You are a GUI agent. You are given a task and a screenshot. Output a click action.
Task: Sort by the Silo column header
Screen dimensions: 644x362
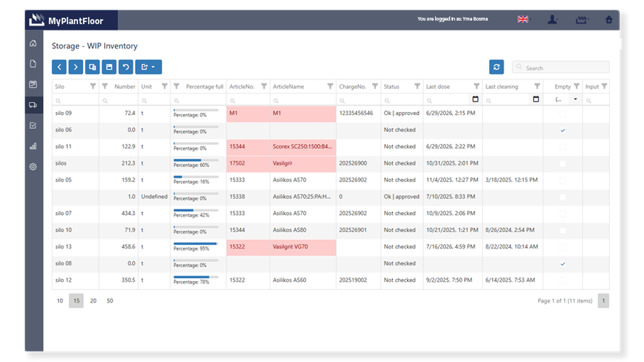point(60,86)
